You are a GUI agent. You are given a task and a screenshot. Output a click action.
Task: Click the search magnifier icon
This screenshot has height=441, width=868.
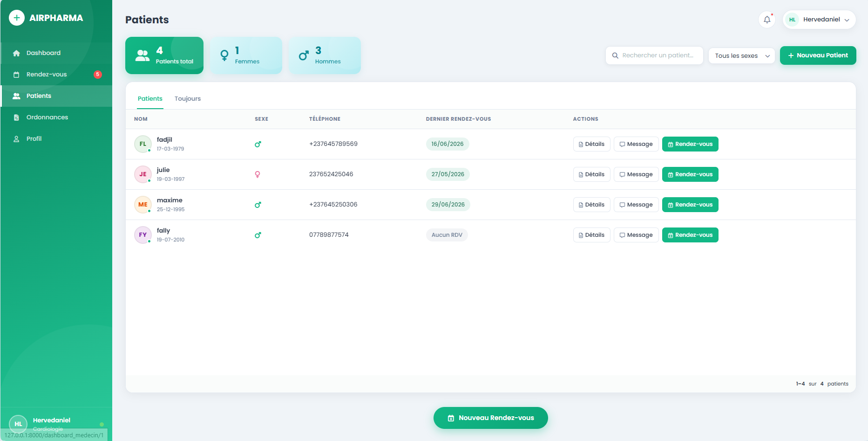click(x=615, y=55)
